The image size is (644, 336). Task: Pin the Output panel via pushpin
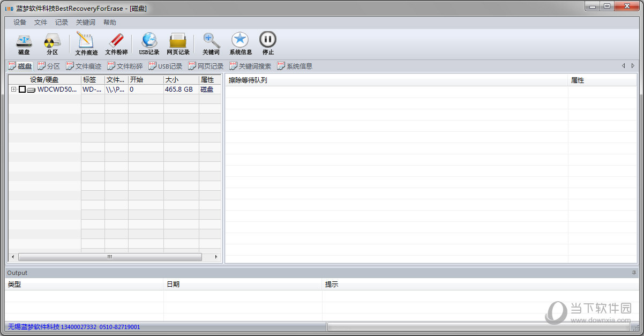click(x=634, y=273)
